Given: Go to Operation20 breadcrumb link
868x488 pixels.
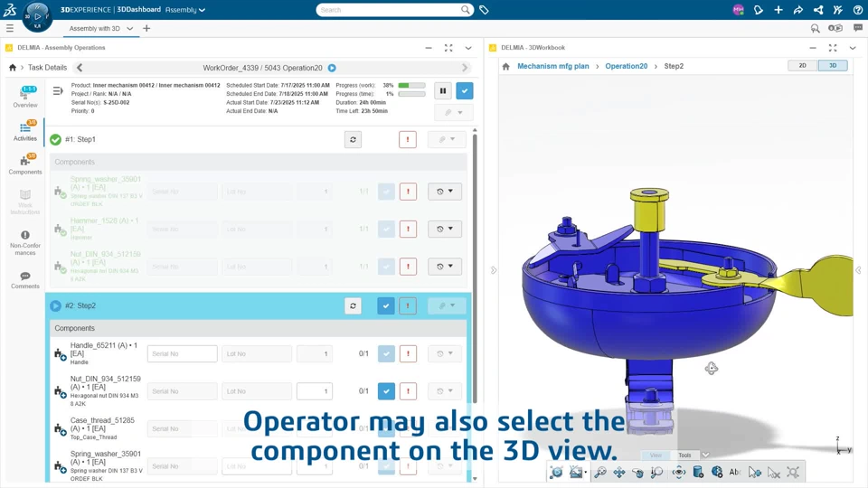Looking at the screenshot, I should [x=626, y=66].
